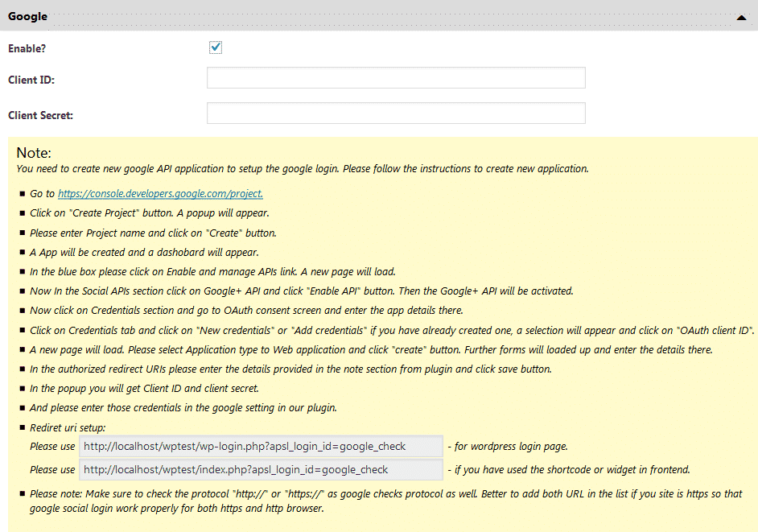Click 'You need to create new google API application' sentence
The image size is (758, 532).
303,169
